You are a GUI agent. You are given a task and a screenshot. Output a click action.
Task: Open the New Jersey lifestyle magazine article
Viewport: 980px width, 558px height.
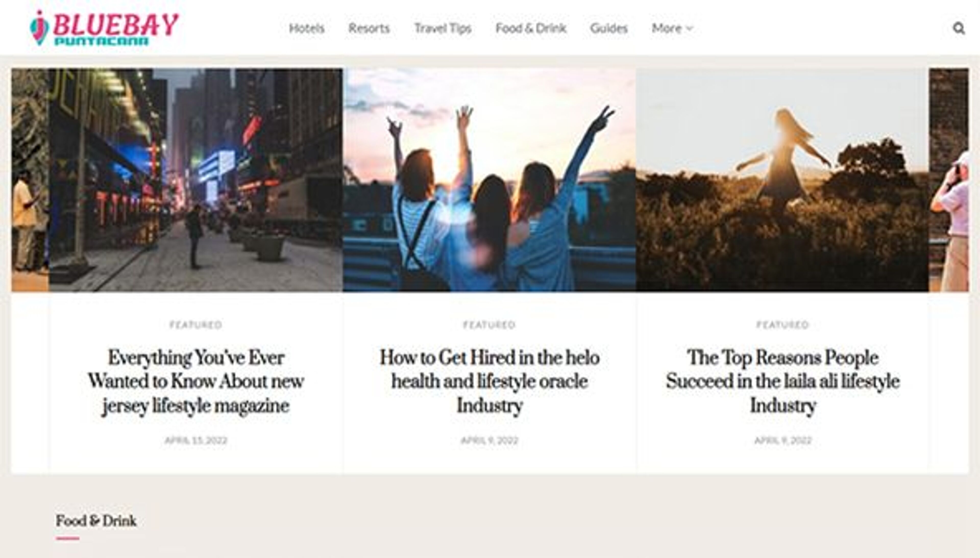point(196,381)
